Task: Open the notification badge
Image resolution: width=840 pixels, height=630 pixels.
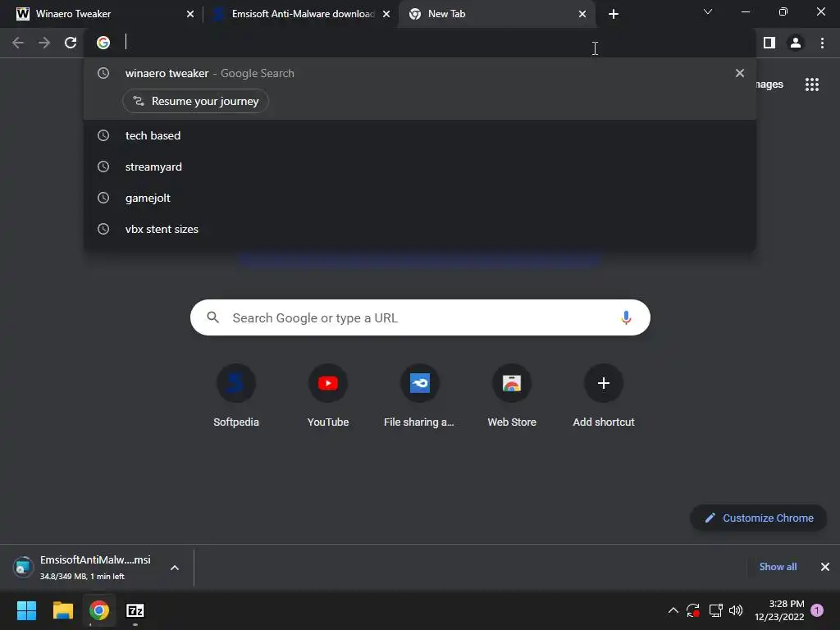Action: (817, 610)
